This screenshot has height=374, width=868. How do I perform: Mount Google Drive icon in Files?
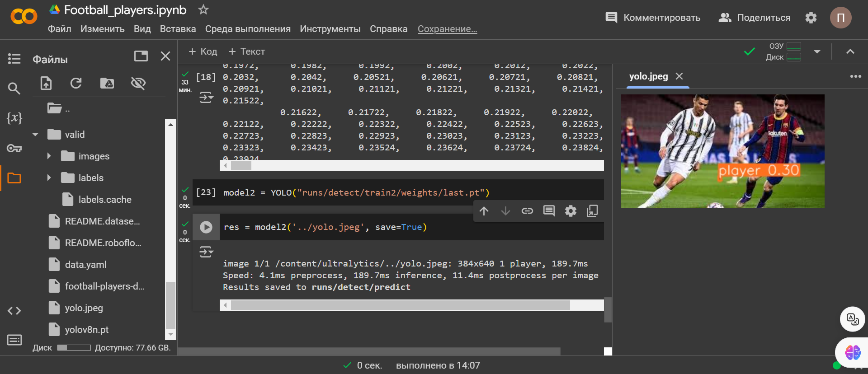(107, 83)
